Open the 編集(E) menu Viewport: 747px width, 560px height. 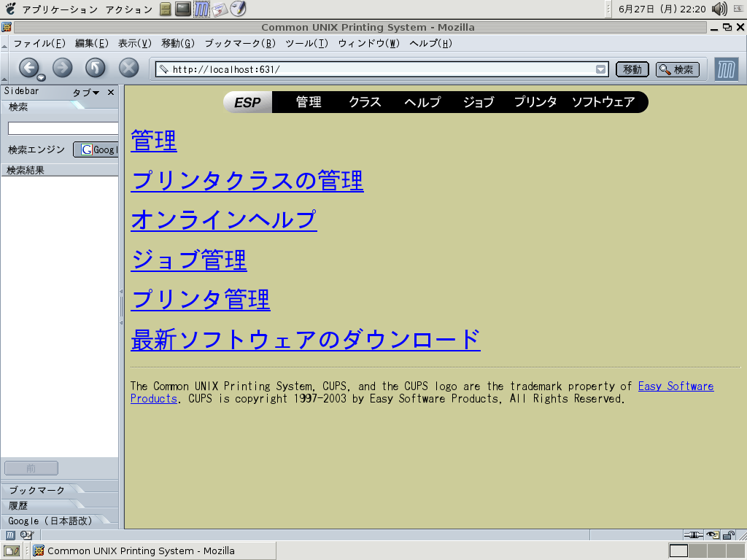(x=92, y=43)
